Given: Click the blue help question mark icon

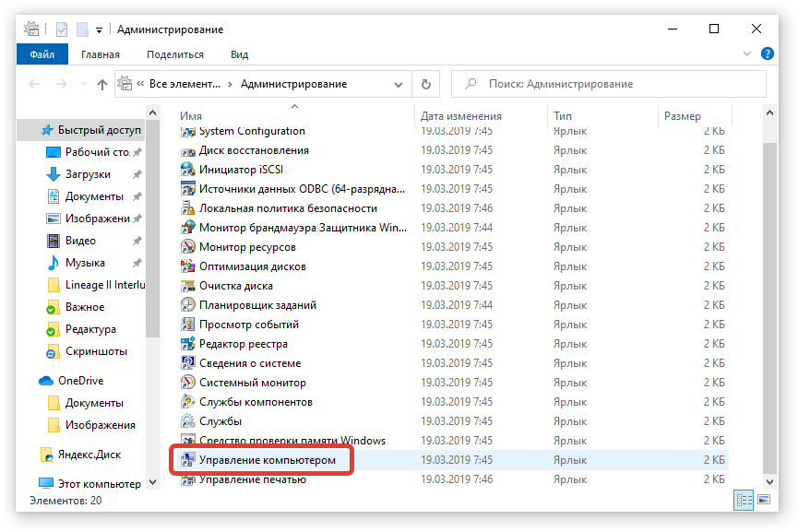Looking at the screenshot, I should point(768,54).
